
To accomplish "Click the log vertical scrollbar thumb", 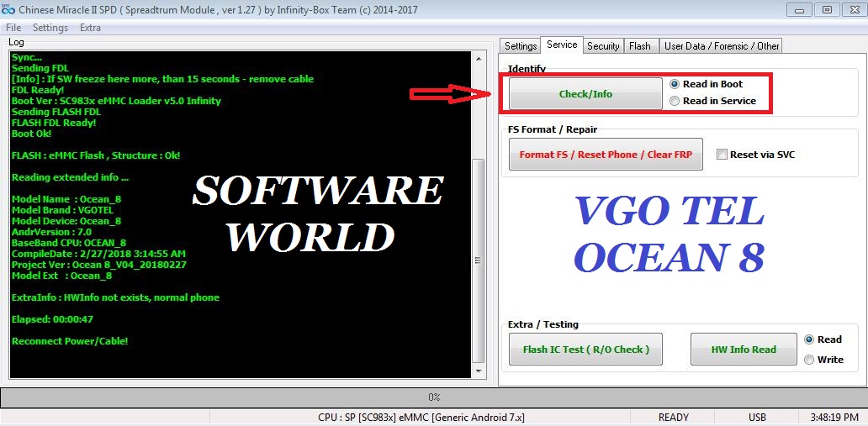I will pyautogui.click(x=479, y=260).
